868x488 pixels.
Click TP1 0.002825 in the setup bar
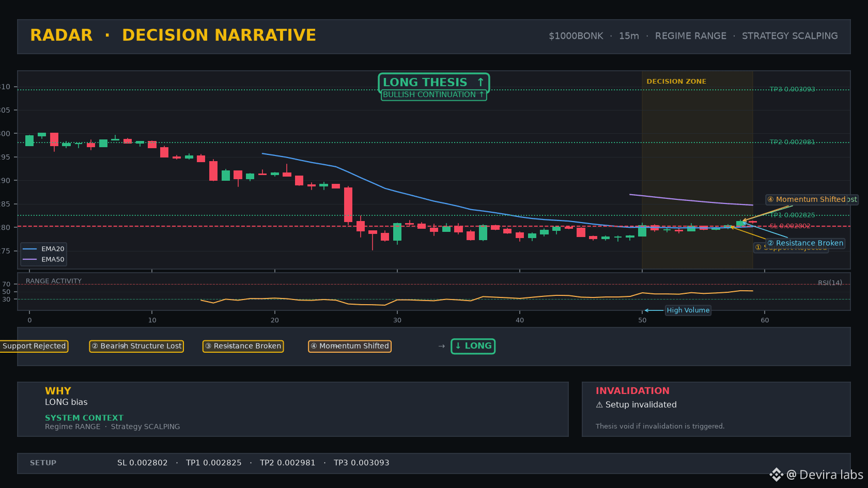(x=213, y=463)
